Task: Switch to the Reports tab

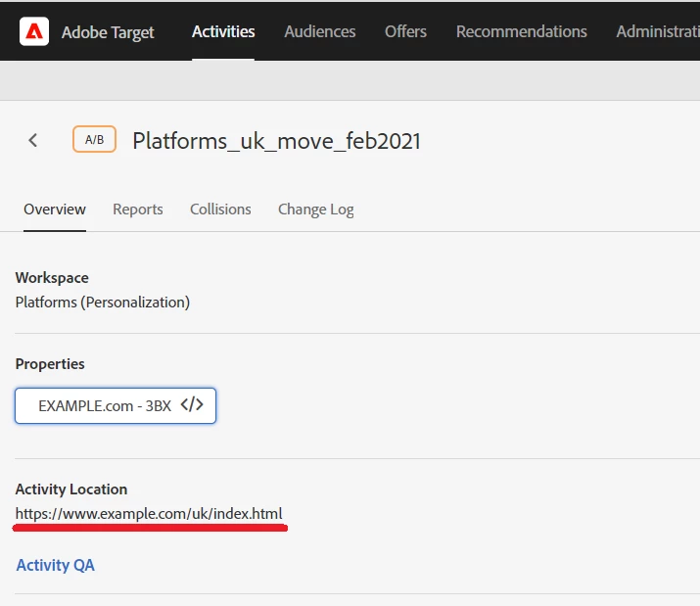Action: 137,210
